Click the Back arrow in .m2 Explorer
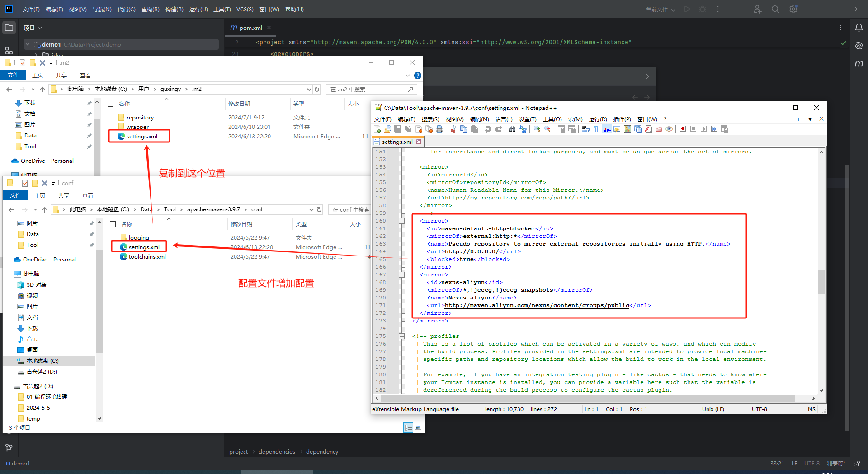The width and height of the screenshot is (868, 474). point(9,90)
